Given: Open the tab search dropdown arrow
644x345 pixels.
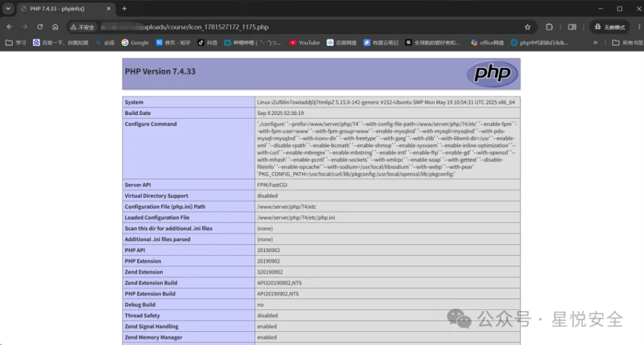Looking at the screenshot, I should tap(8, 8).
